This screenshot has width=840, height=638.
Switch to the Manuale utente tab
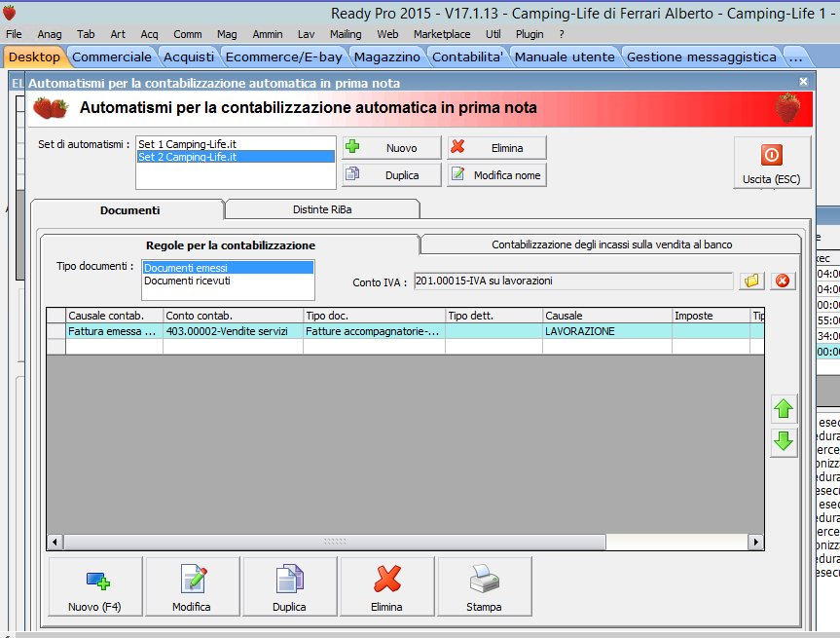(x=565, y=56)
